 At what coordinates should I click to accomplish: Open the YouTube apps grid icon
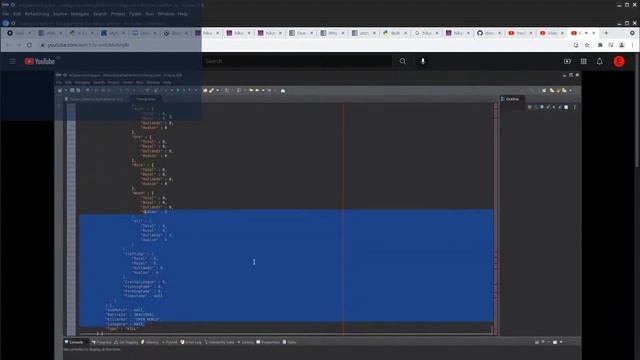[584, 61]
